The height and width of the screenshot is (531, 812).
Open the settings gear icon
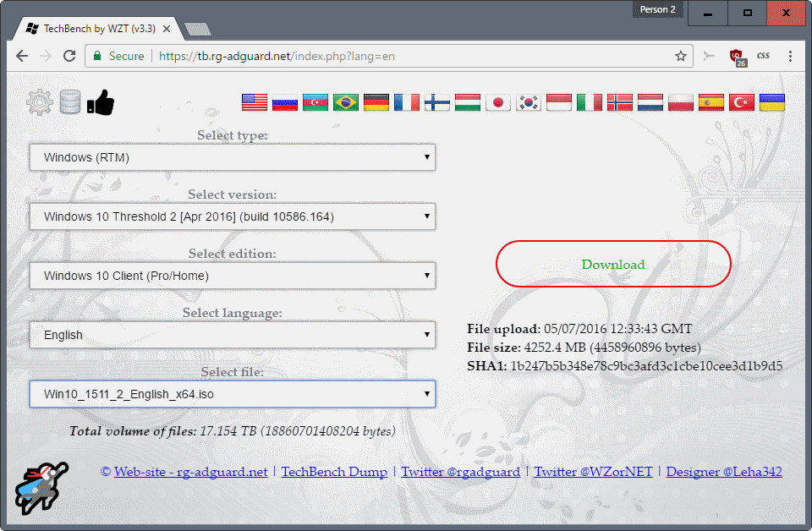[x=40, y=102]
